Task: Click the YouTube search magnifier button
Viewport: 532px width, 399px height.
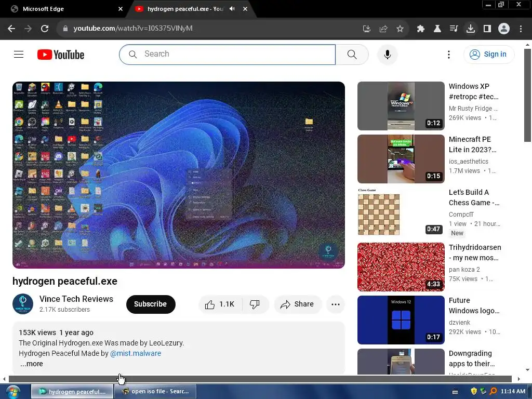Action: coord(352,54)
